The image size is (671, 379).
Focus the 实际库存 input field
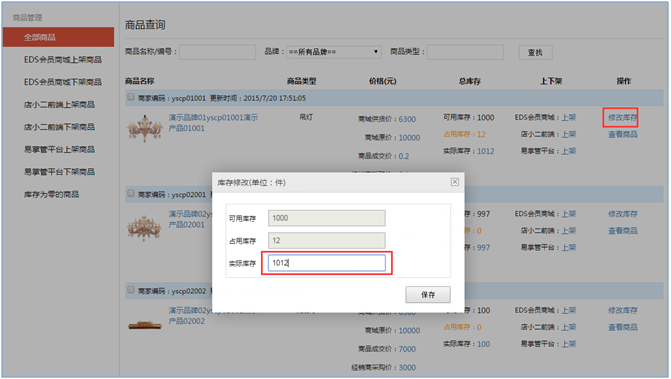point(327,263)
